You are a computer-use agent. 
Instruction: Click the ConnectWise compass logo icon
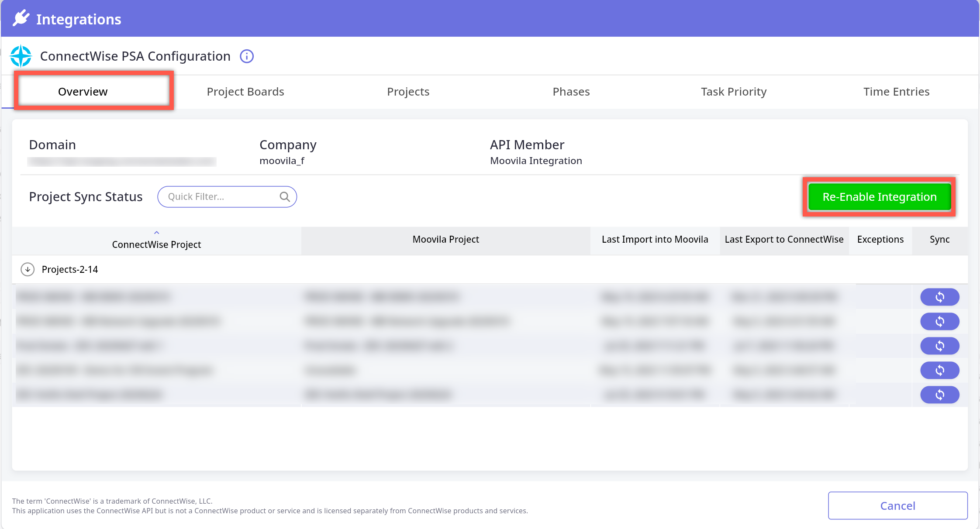(21, 56)
